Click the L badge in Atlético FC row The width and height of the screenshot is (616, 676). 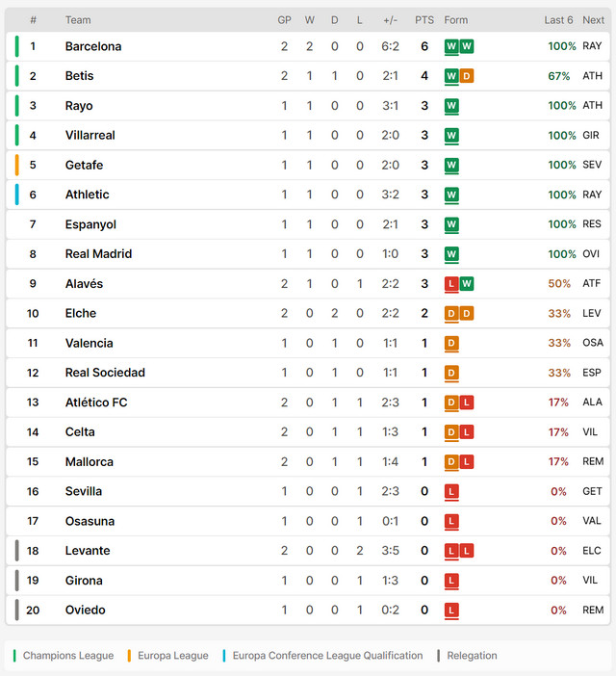[x=467, y=403]
